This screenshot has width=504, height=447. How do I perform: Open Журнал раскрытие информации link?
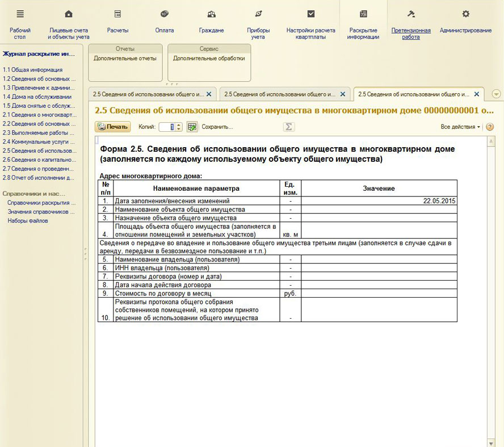39,54
